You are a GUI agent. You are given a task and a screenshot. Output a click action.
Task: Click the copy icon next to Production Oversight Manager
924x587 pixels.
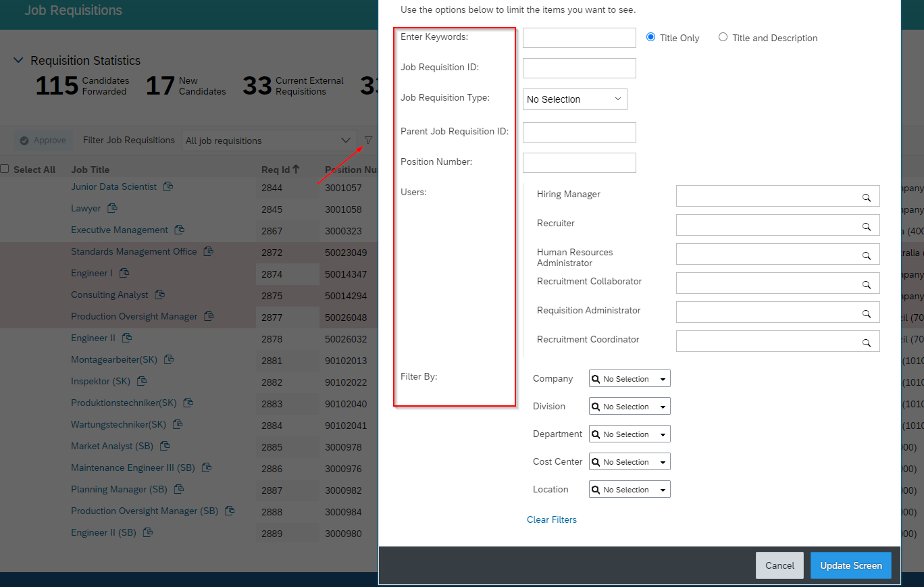209,316
